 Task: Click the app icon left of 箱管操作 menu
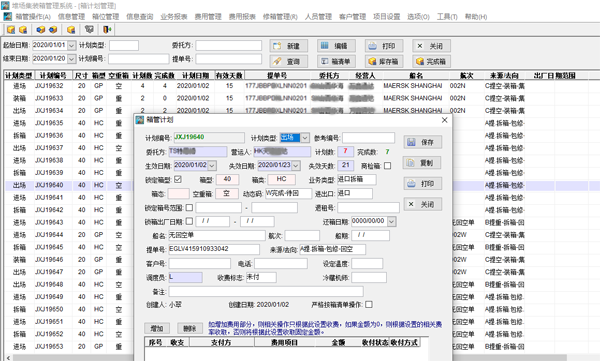(7, 16)
